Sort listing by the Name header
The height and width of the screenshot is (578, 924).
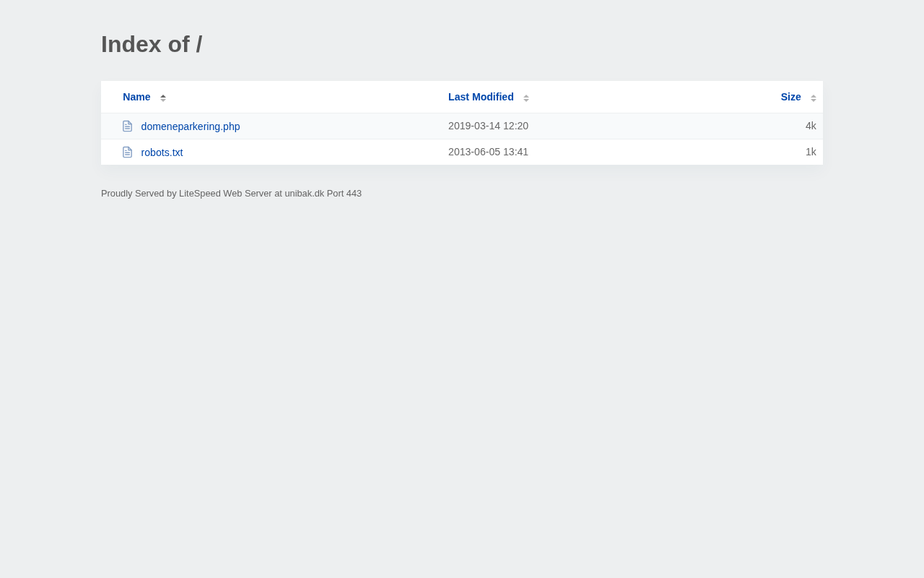click(136, 97)
